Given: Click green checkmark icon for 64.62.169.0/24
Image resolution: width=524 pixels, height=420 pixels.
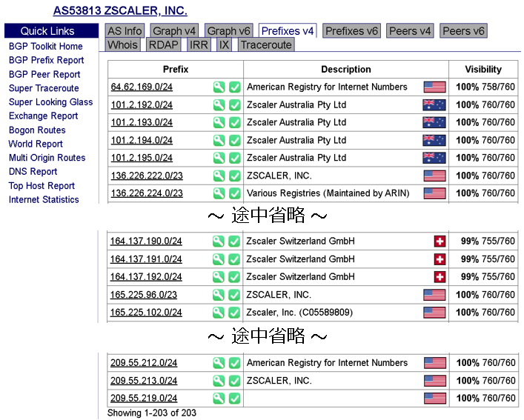Looking at the screenshot, I should 235,87.
